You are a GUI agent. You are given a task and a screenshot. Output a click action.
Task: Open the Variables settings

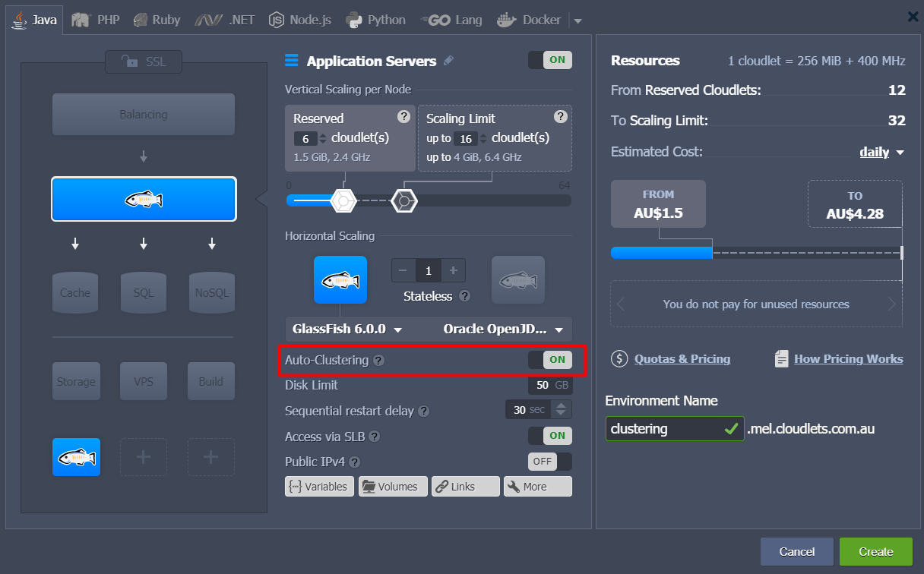pyautogui.click(x=319, y=486)
